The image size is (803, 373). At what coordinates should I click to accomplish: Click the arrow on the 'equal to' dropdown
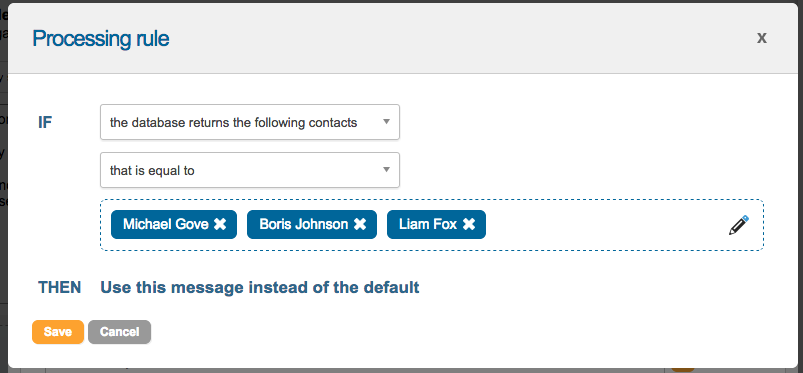click(x=387, y=170)
